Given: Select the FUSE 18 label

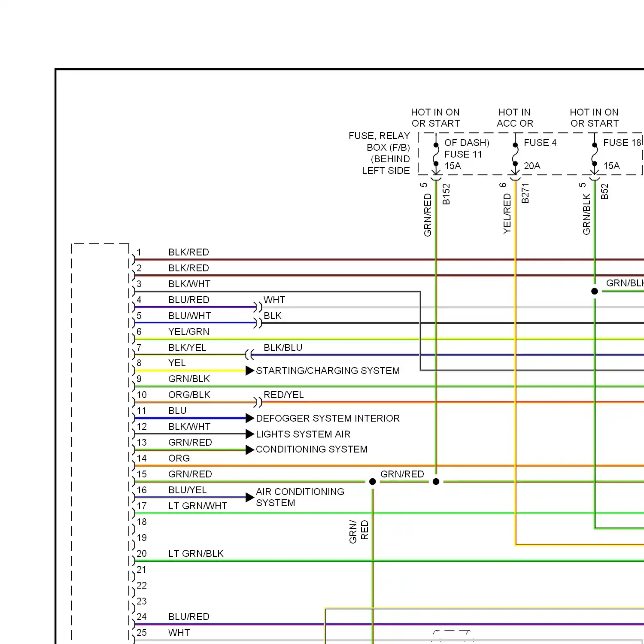Looking at the screenshot, I should 622,143.
